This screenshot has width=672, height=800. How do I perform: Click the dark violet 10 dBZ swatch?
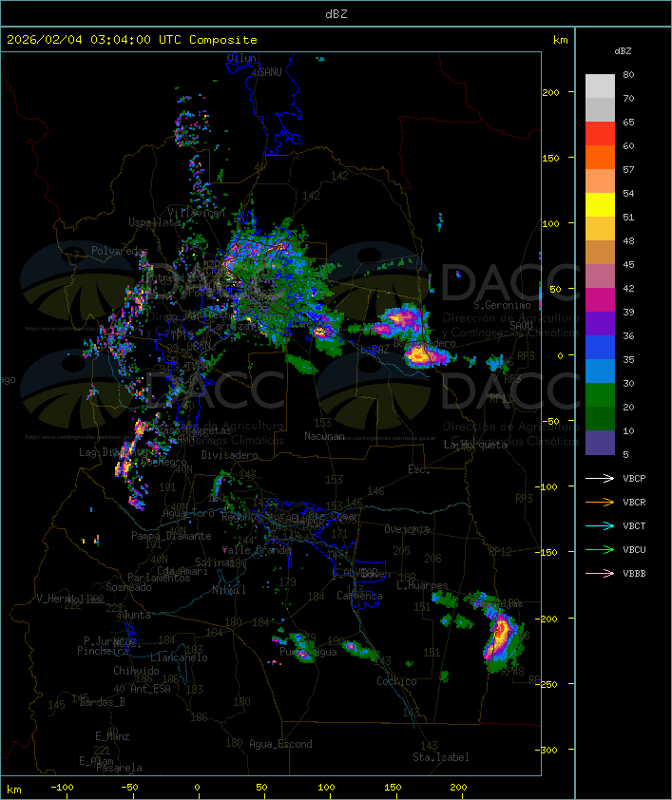600,443
